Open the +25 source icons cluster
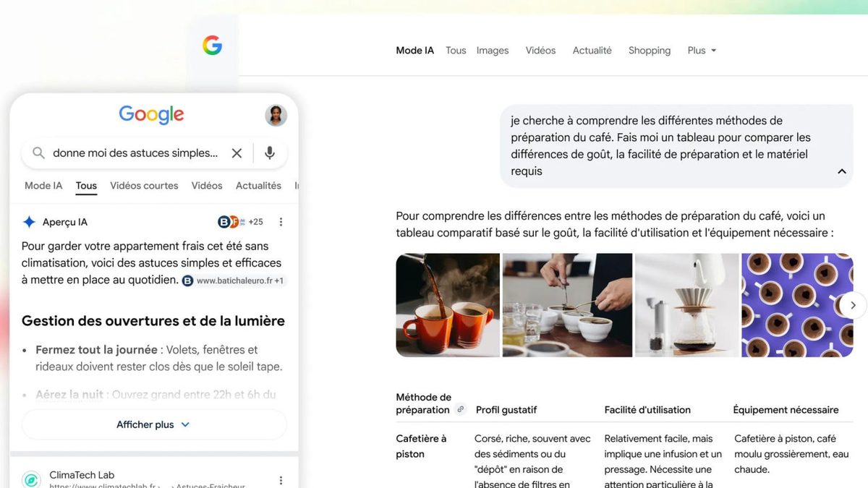 [240, 222]
